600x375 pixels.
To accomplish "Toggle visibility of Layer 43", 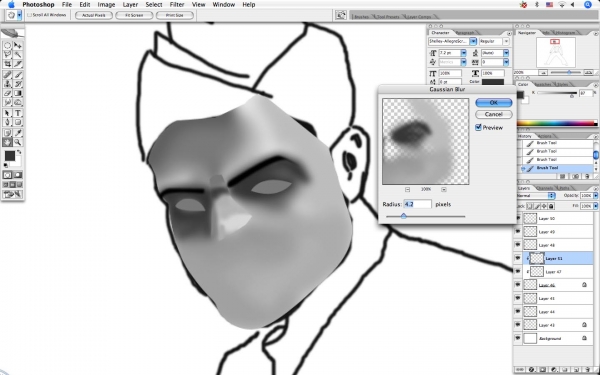I will [x=518, y=325].
